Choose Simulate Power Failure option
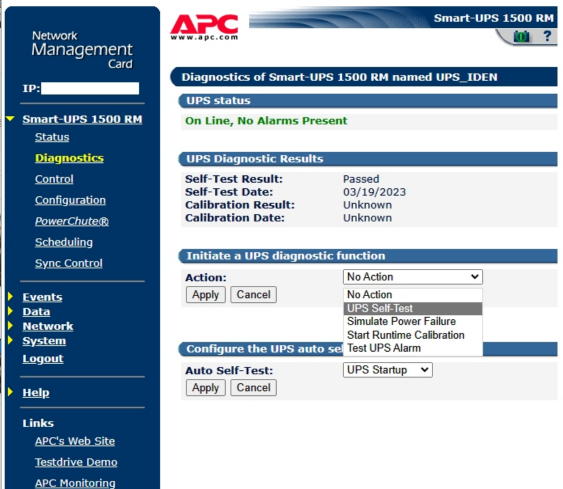This screenshot has height=489, width=563. pos(413,321)
